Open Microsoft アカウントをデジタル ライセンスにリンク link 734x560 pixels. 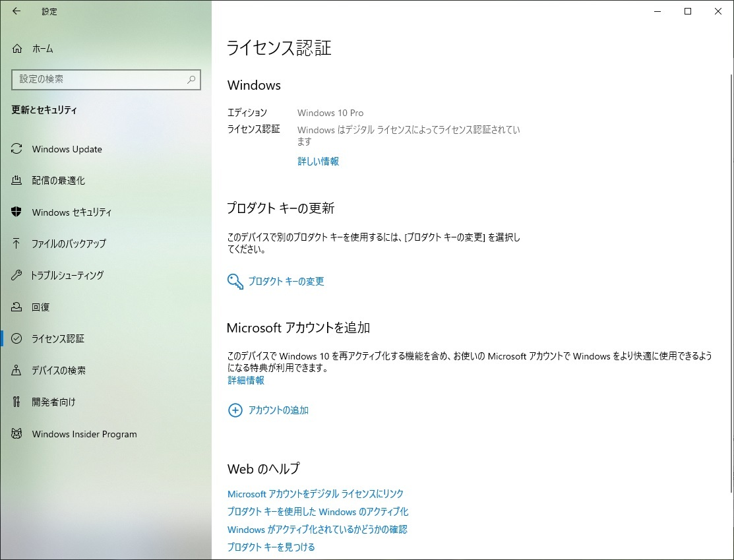pyautogui.click(x=315, y=494)
